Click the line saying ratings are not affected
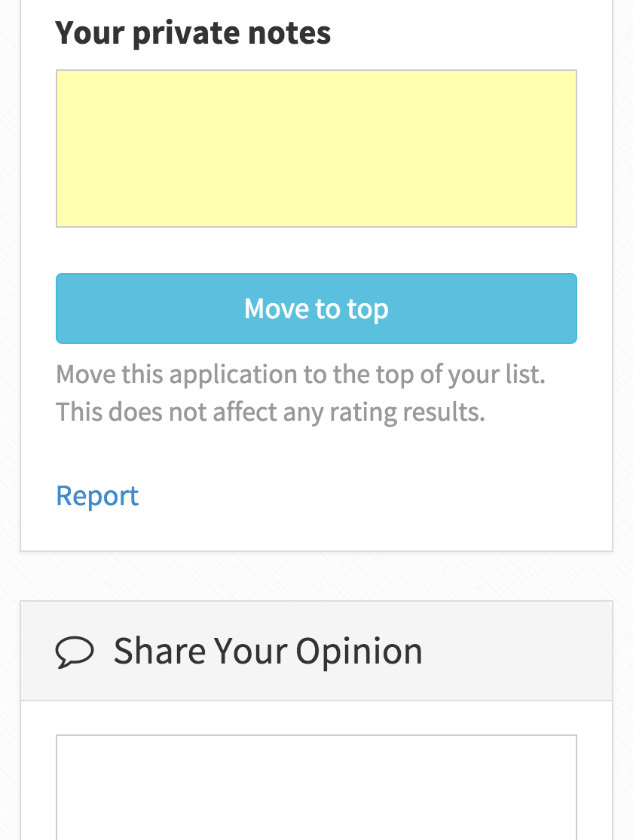Image resolution: width=633 pixels, height=840 pixels. click(271, 412)
